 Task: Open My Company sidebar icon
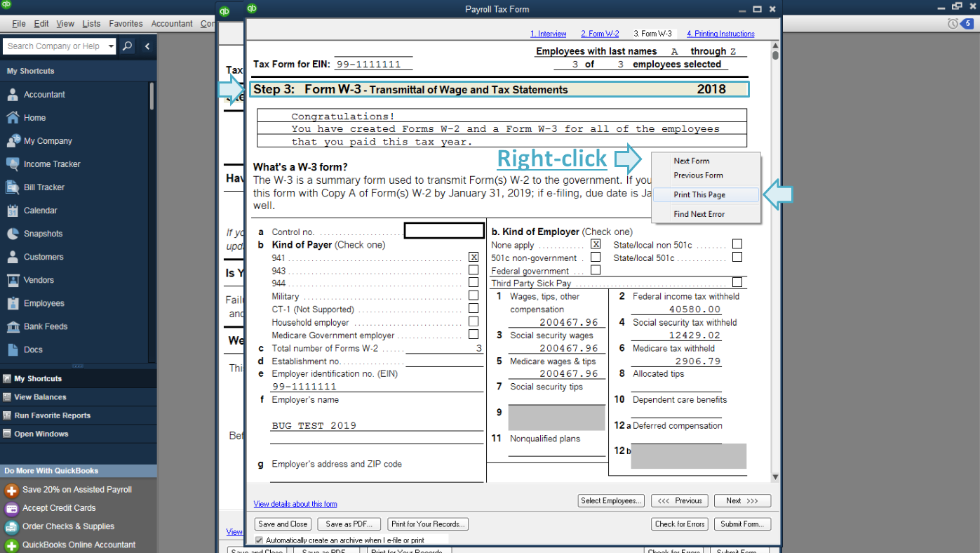click(x=13, y=140)
